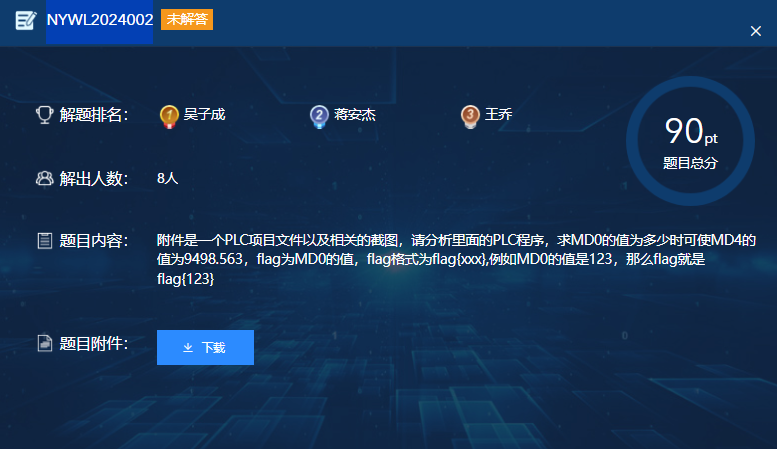
Task: Open second-place solver 蒋安杰
Action: pyautogui.click(x=355, y=115)
